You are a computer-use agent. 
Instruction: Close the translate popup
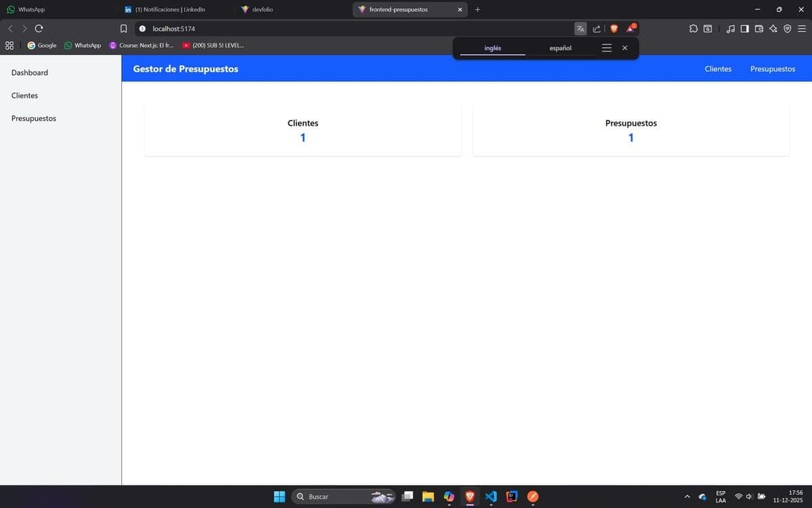625,48
